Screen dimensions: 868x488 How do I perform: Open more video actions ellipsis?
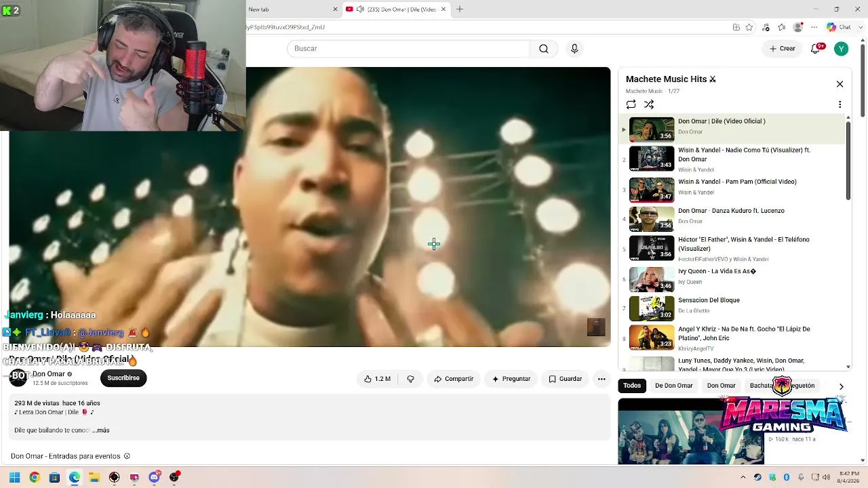[x=601, y=379]
